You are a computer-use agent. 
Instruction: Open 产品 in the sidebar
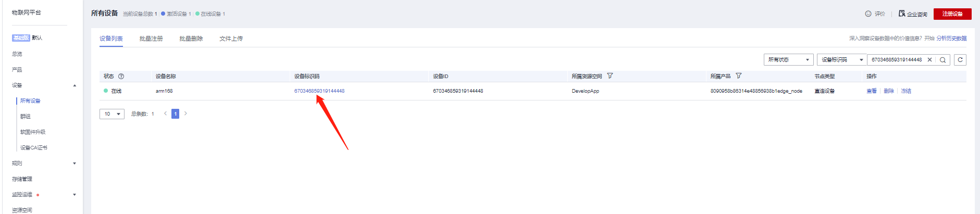(17, 70)
